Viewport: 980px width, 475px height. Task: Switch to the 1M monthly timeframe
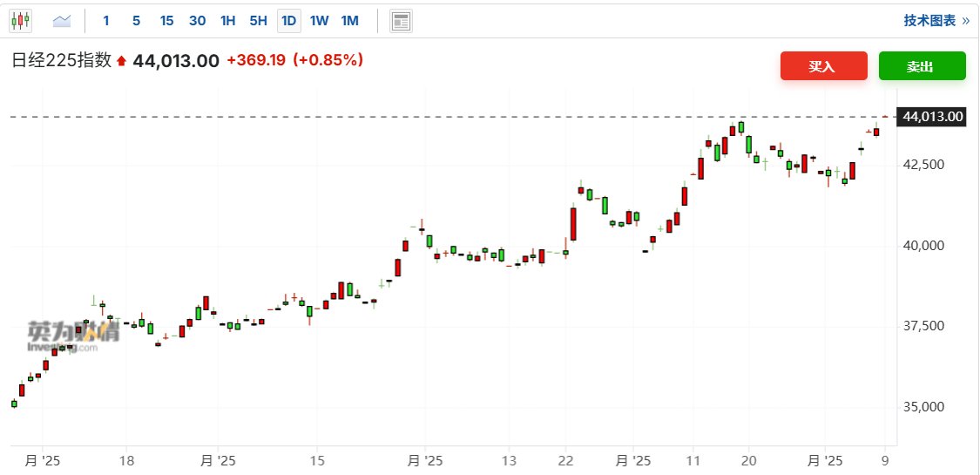(350, 21)
